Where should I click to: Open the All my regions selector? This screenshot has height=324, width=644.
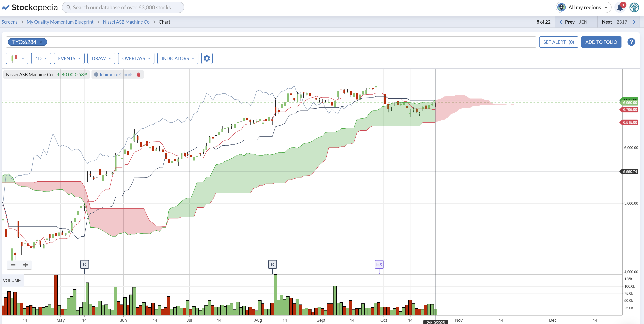[584, 7]
